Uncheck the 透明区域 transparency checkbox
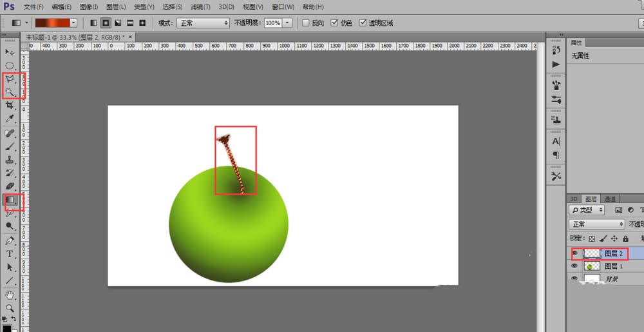Viewport: 644px width, 332px height. coord(363,23)
